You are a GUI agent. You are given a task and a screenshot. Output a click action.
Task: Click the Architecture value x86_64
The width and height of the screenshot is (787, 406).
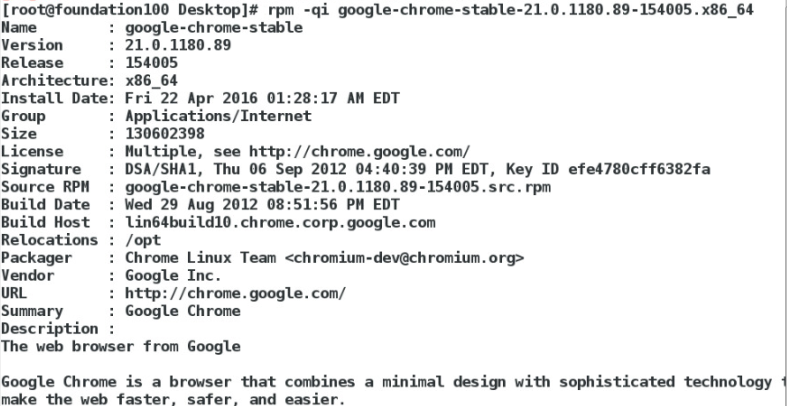click(x=151, y=81)
